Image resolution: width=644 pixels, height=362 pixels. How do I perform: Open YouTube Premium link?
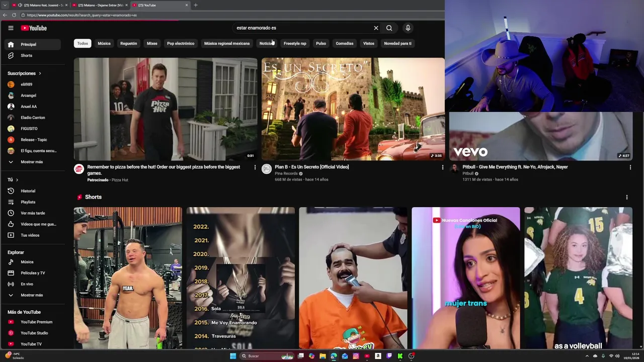pyautogui.click(x=33, y=322)
